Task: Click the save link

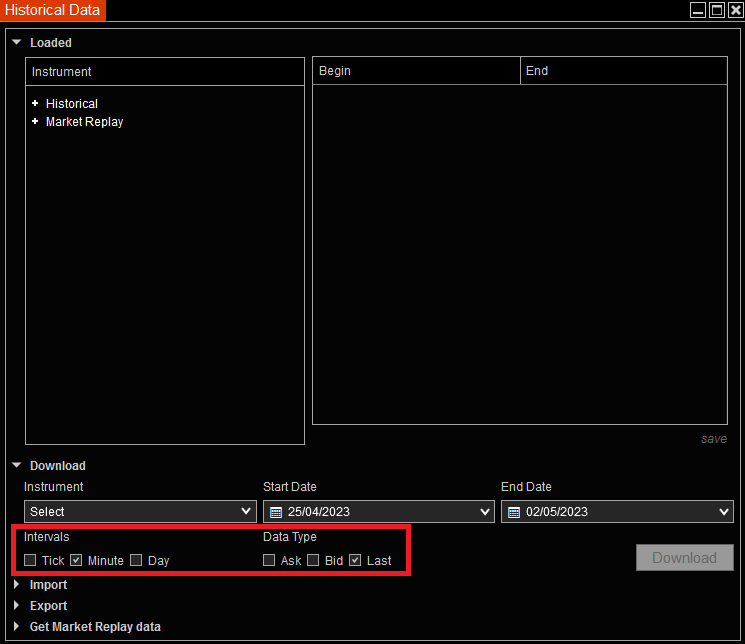Action: [x=714, y=439]
